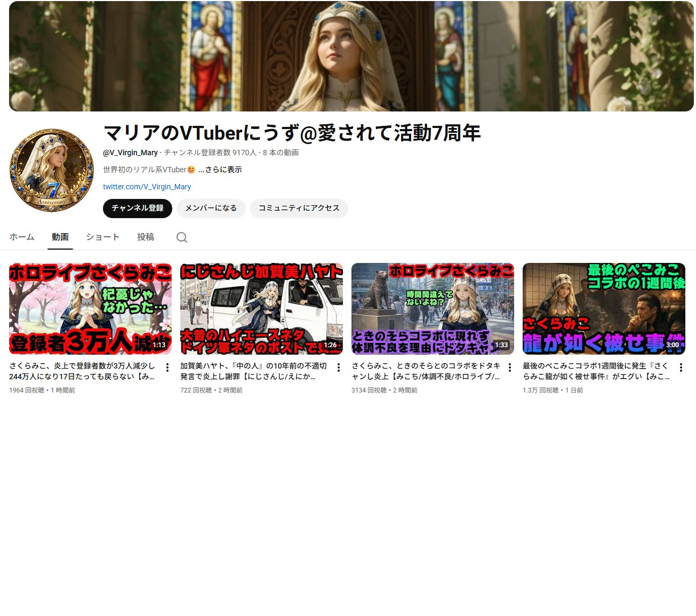
Task: Click the 8 本の動画 count text
Action: (x=281, y=153)
